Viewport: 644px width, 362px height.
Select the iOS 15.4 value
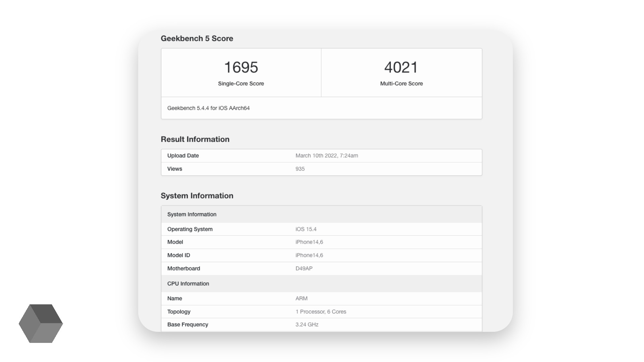(306, 229)
